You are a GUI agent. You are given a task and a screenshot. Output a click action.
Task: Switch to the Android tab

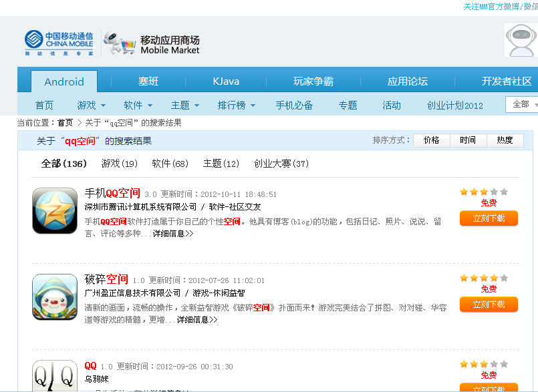(x=64, y=81)
